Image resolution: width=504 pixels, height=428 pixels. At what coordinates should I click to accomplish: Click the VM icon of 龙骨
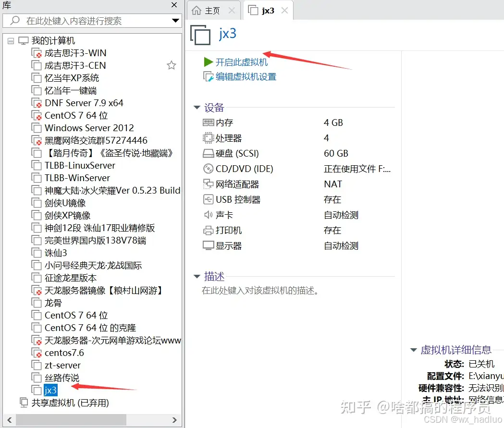tap(37, 303)
